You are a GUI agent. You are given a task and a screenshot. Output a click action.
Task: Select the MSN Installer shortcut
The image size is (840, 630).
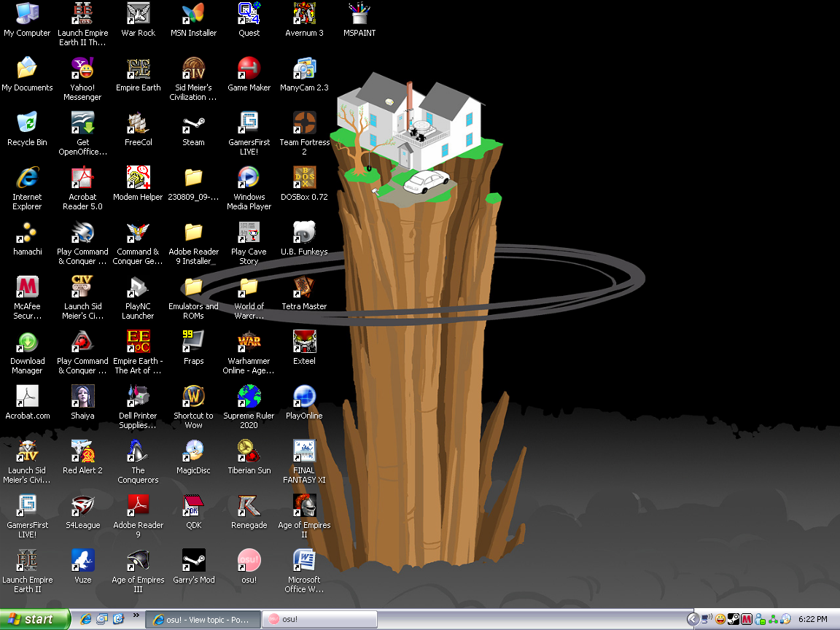(193, 20)
